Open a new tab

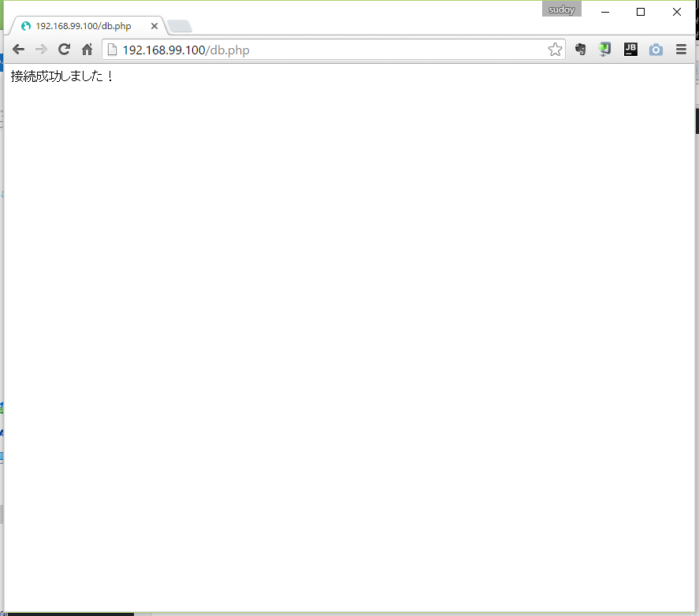point(180,27)
